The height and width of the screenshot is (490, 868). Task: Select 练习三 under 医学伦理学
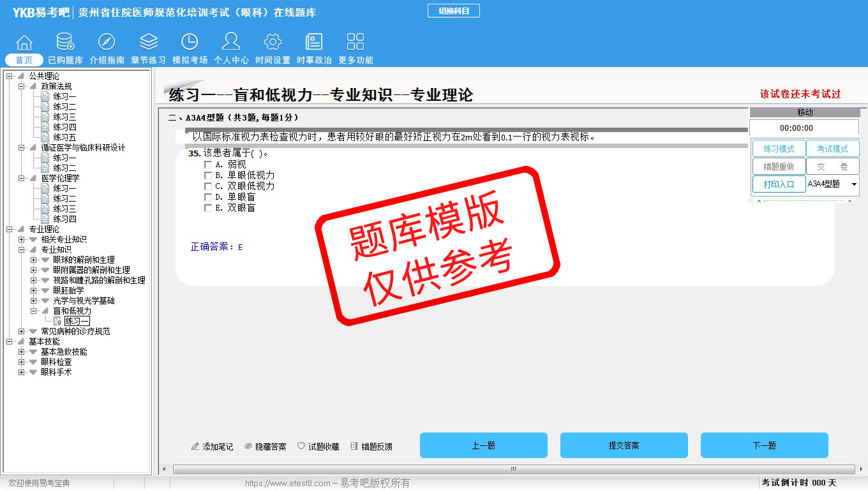pyautogui.click(x=64, y=209)
